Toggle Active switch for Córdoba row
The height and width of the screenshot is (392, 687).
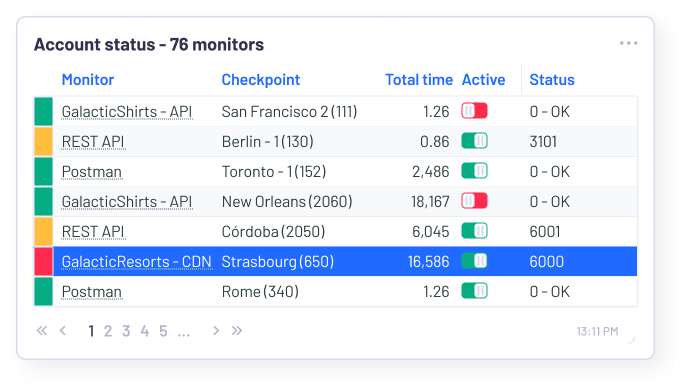(475, 231)
